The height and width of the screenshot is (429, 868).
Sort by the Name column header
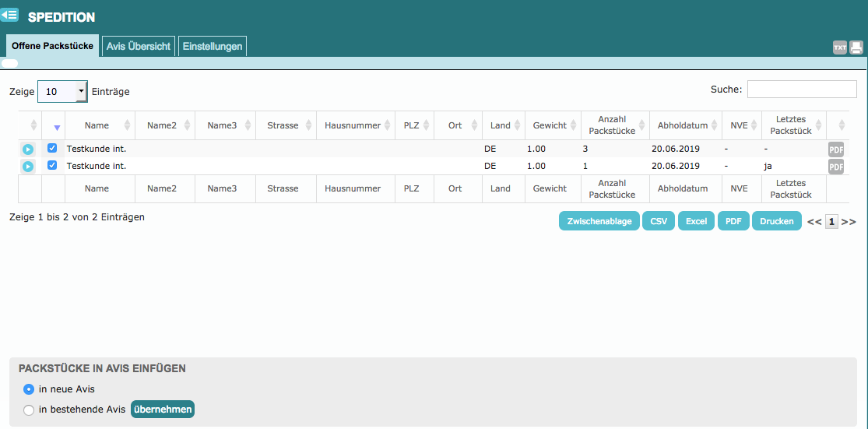pos(97,125)
